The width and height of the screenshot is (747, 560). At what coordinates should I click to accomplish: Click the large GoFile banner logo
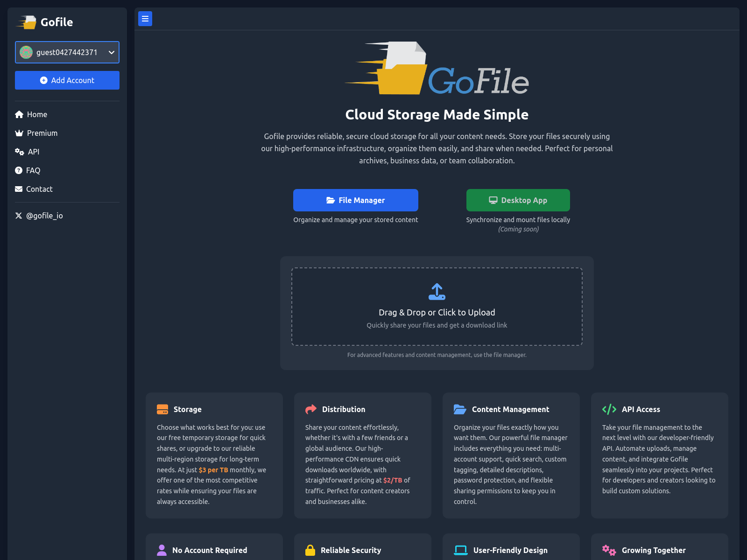pos(437,69)
